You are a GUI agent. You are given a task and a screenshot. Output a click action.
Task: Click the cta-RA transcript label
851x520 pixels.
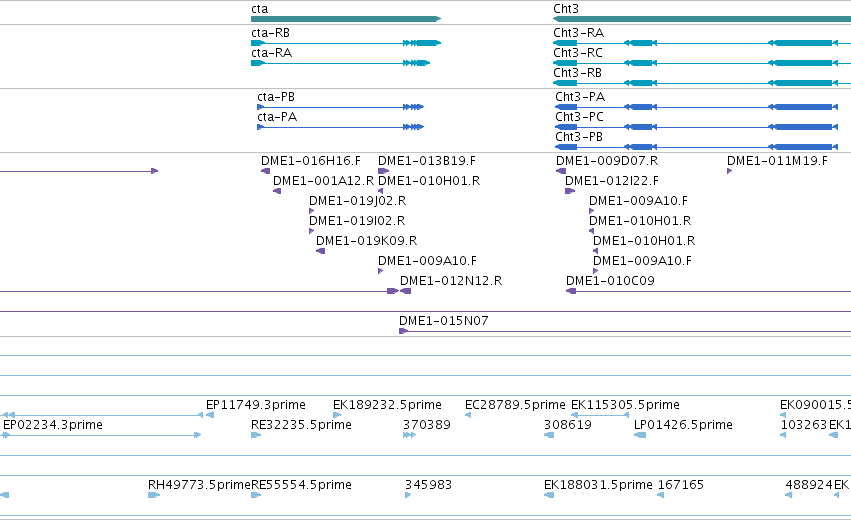coord(271,53)
